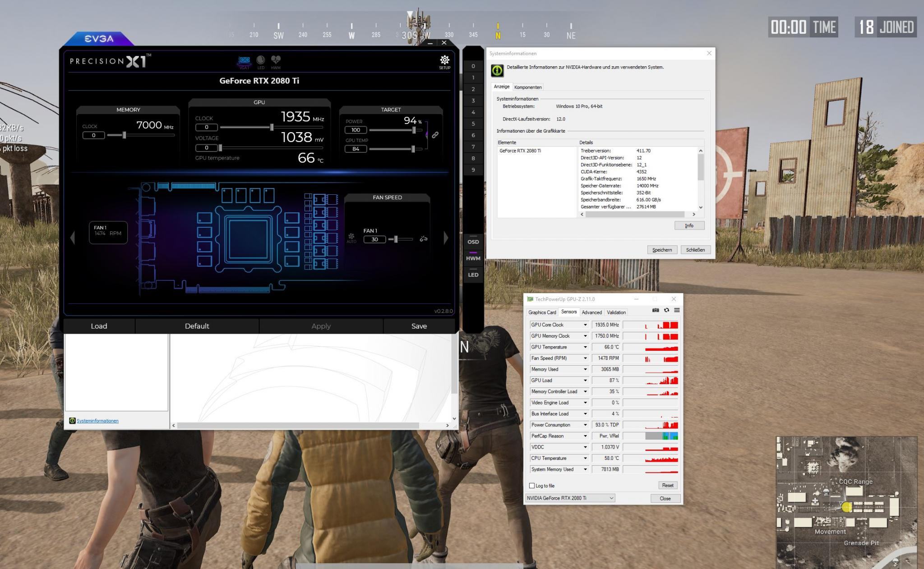Image resolution: width=924 pixels, height=569 pixels.
Task: Click the GPU-Z title bar app icon
Action: 530,299
